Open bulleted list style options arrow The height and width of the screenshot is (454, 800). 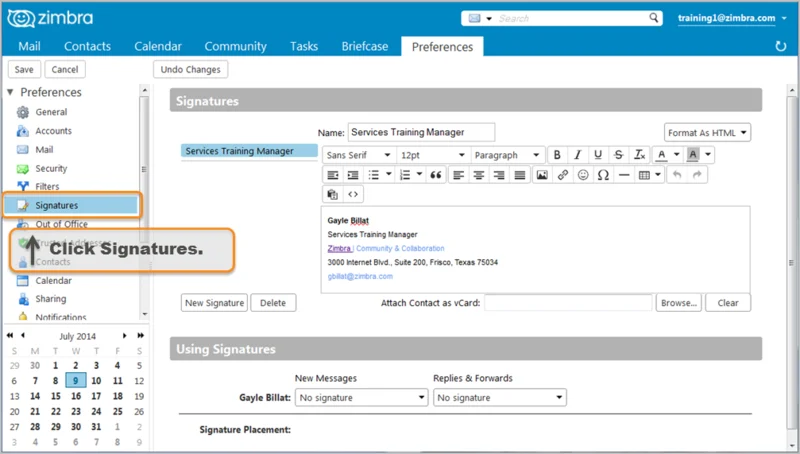click(389, 174)
